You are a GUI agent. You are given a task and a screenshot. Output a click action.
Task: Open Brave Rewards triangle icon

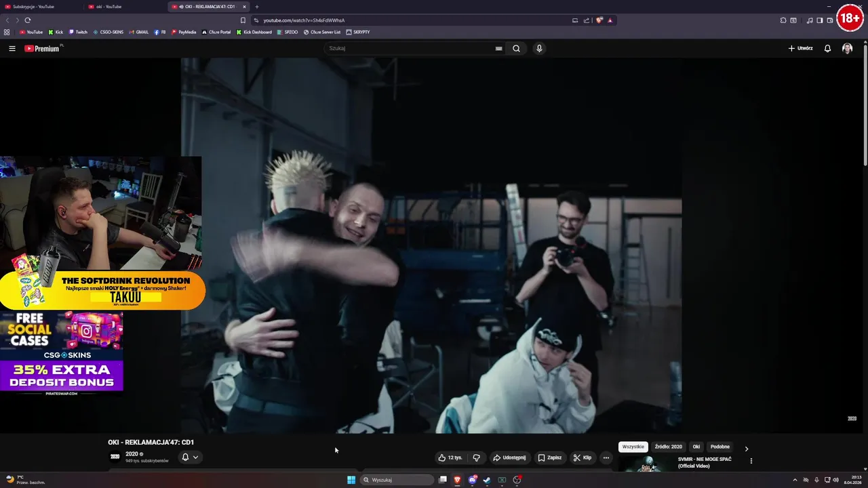tap(610, 20)
